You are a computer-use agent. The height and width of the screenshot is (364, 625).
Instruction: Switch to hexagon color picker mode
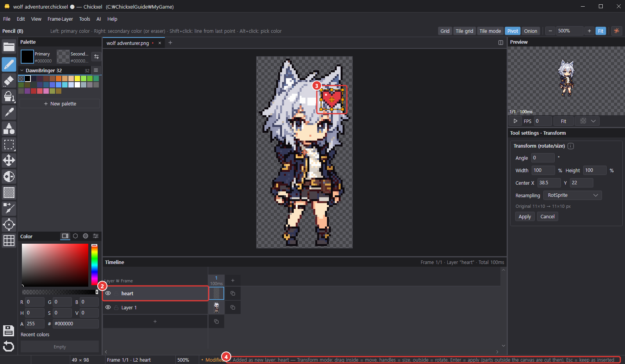pyautogui.click(x=75, y=236)
